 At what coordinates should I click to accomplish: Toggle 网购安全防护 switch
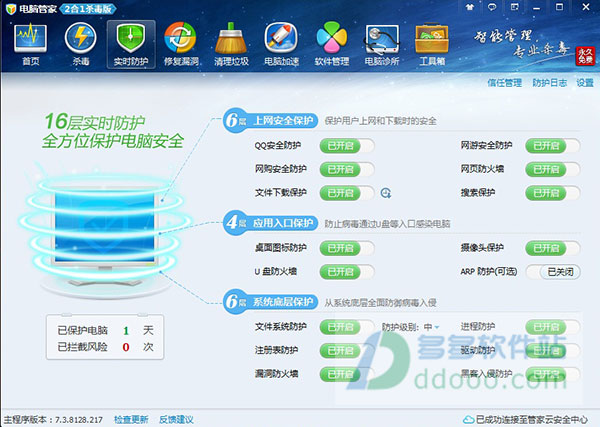click(x=347, y=169)
